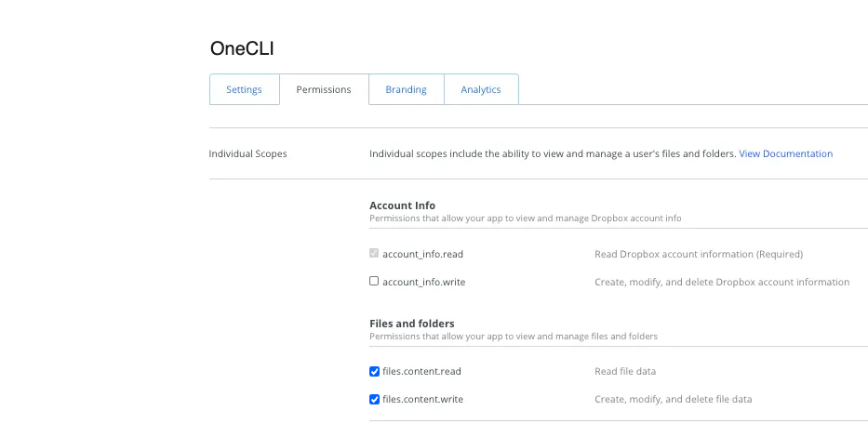The height and width of the screenshot is (437, 868).
Task: Click 'Create, modify, and delete Dropbox account information'
Action: 722,282
